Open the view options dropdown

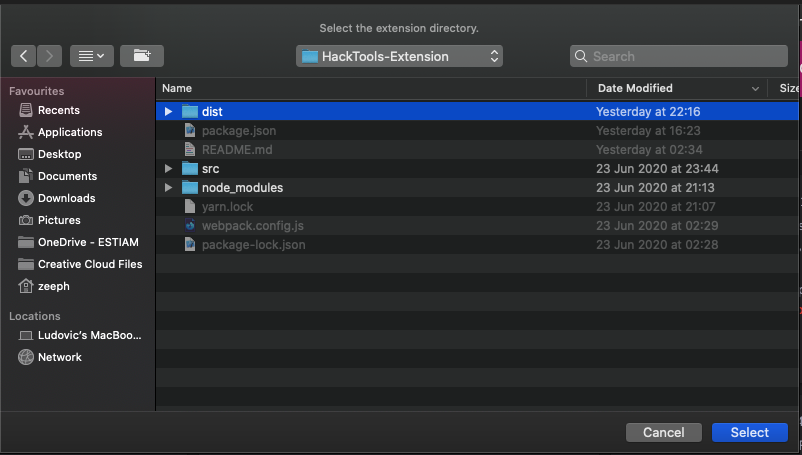pyautogui.click(x=94, y=56)
